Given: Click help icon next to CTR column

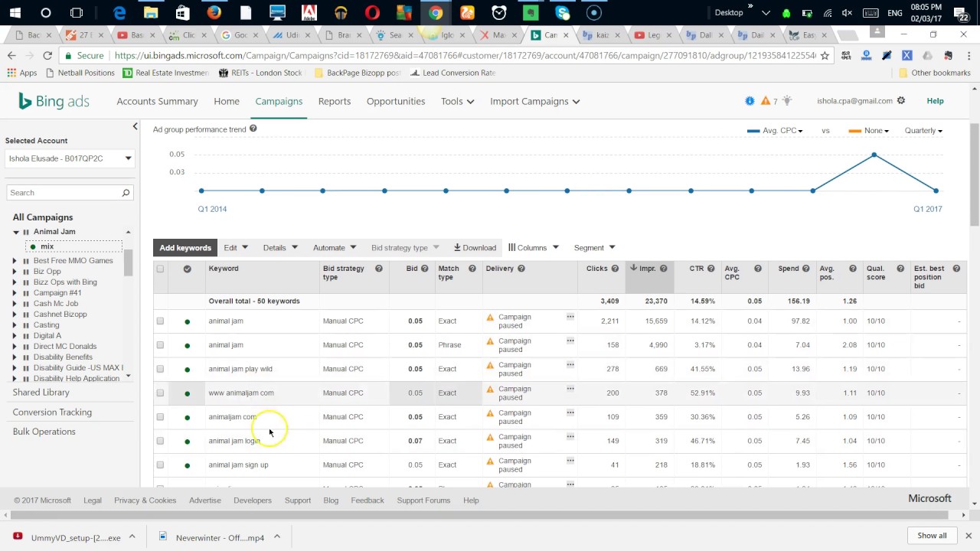Looking at the screenshot, I should pos(710,269).
